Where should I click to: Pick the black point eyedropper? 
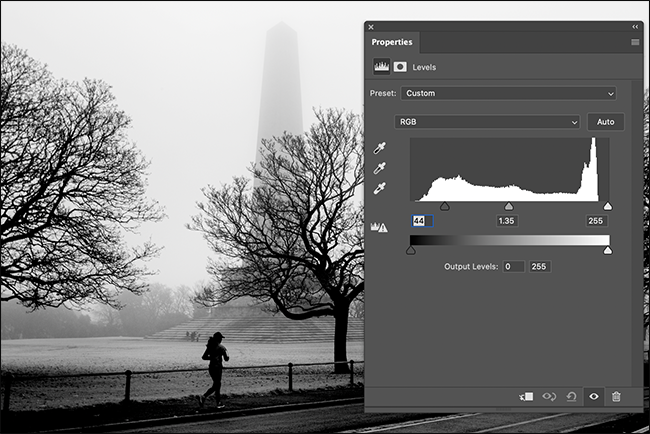(379, 148)
